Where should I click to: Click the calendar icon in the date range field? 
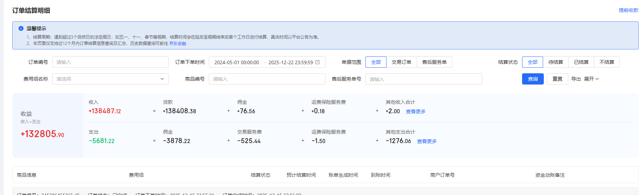point(317,62)
